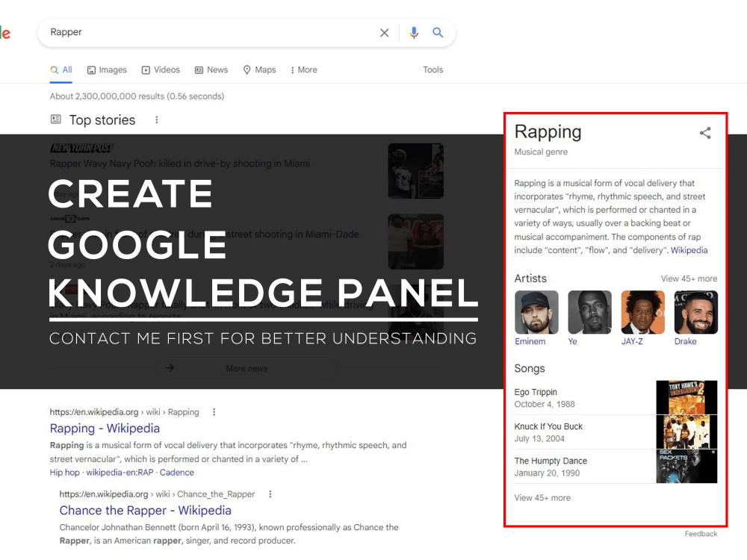Open The Humpty Dance Sex Packets cover
747x560 pixels.
coord(686,466)
